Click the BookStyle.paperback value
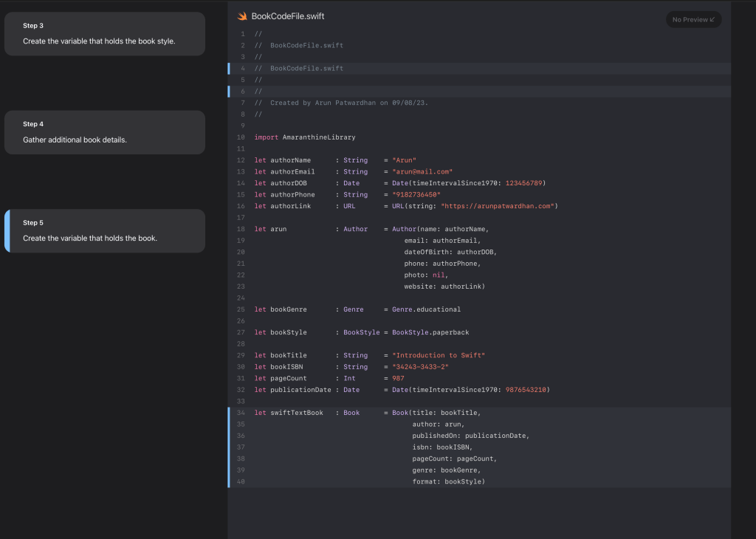The image size is (756, 539). click(x=430, y=332)
